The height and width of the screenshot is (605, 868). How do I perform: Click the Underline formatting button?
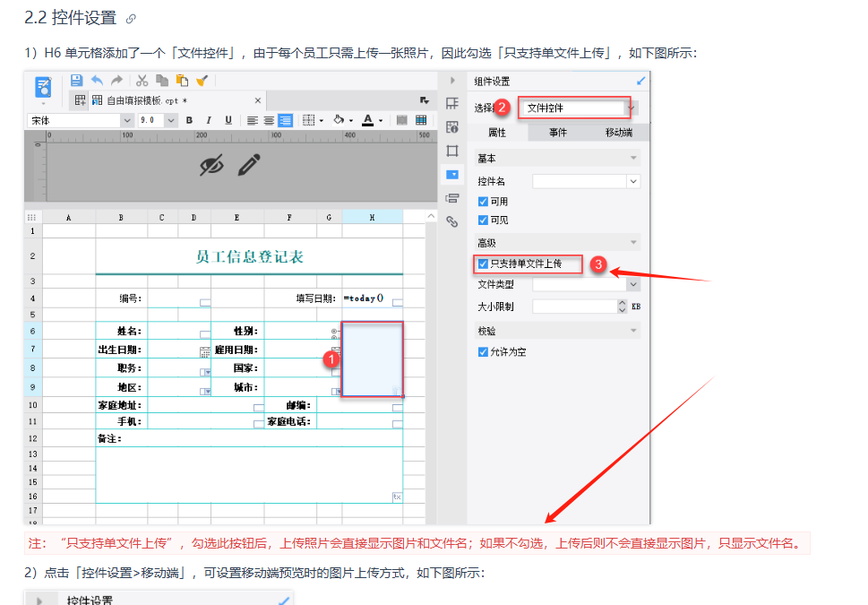tap(228, 120)
